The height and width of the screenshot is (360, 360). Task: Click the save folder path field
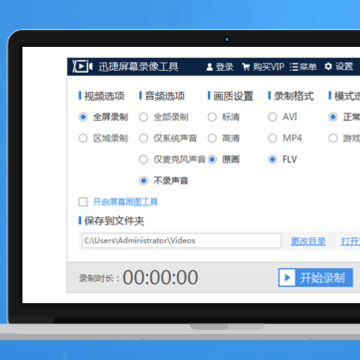pos(181,240)
